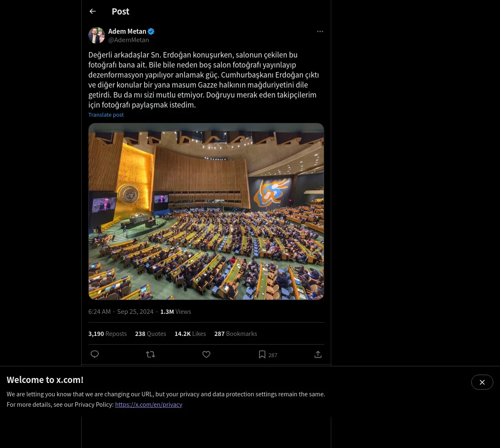Click the 287 Bookmarks count
500x448 pixels.
235,333
